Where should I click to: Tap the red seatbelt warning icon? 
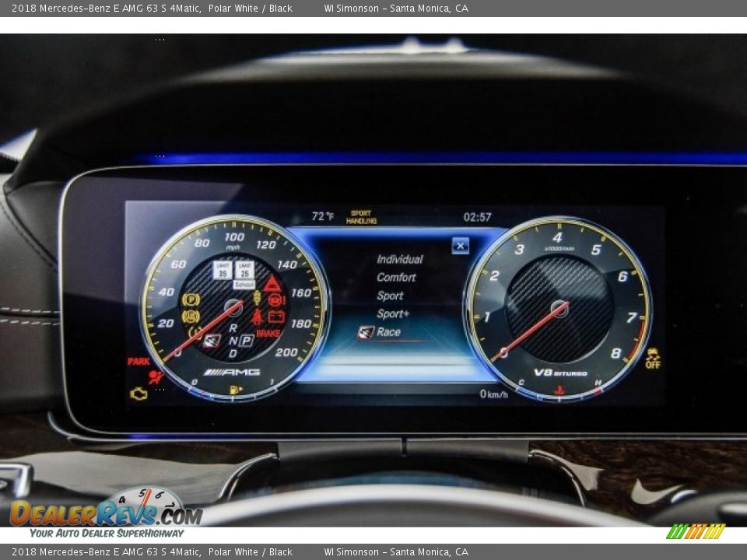point(257,317)
